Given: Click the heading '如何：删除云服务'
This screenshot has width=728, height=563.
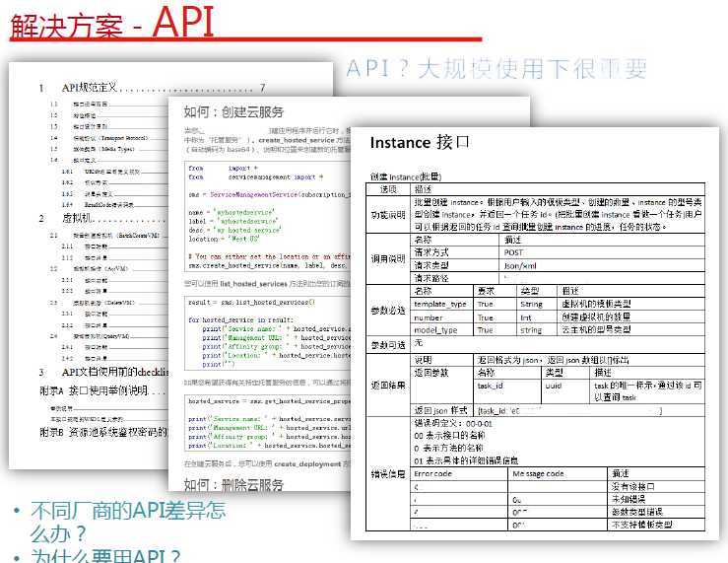Looking at the screenshot, I should pos(233,485).
